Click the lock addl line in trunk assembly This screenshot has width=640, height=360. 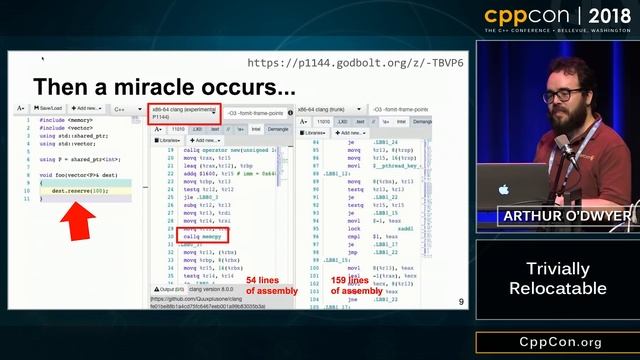pos(380,229)
